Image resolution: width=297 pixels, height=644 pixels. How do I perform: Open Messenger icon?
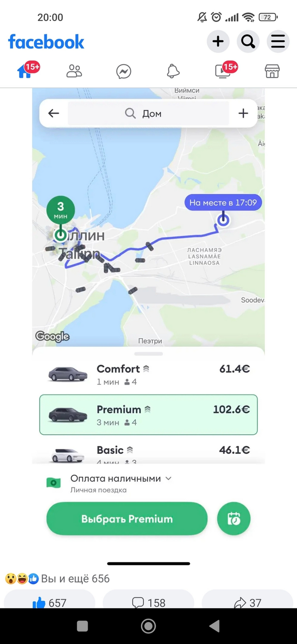(x=123, y=71)
